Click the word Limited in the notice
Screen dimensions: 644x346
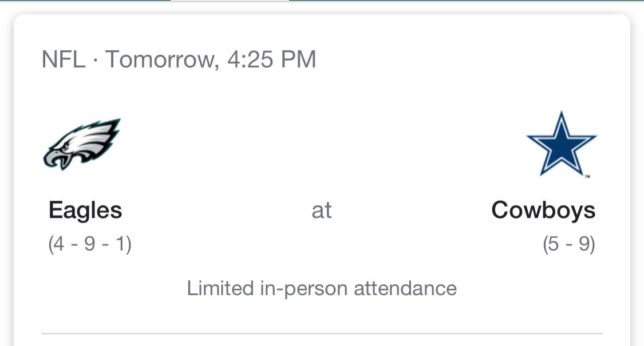220,288
